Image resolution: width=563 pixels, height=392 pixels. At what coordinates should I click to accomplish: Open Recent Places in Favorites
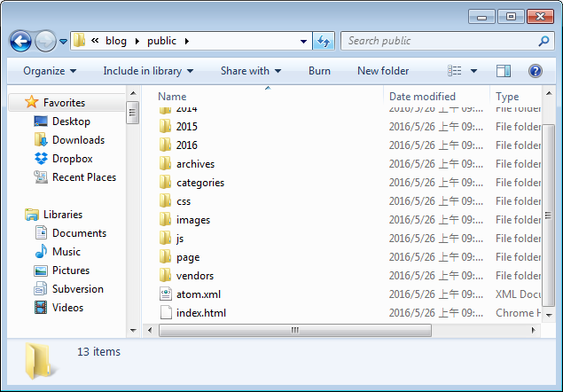84,177
